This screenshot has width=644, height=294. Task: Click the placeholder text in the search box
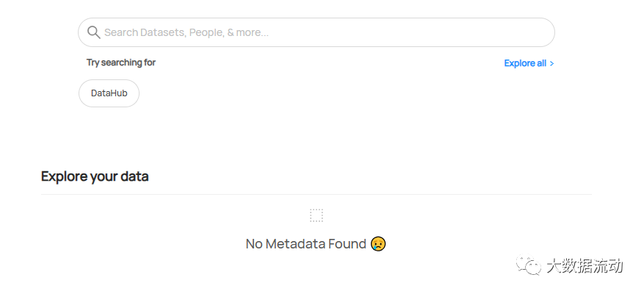(186, 32)
